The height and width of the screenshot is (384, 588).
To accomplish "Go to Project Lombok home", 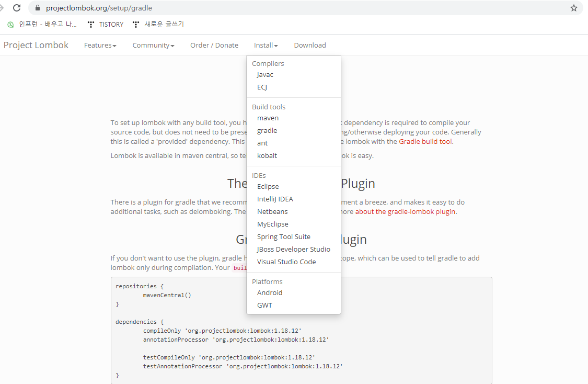I will pos(36,45).
